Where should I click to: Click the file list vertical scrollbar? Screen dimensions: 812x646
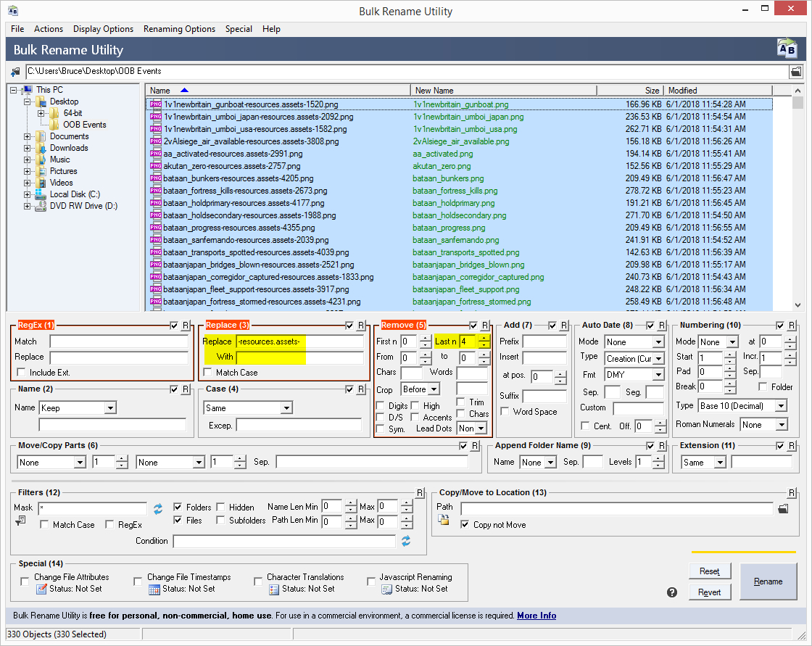[x=798, y=203]
